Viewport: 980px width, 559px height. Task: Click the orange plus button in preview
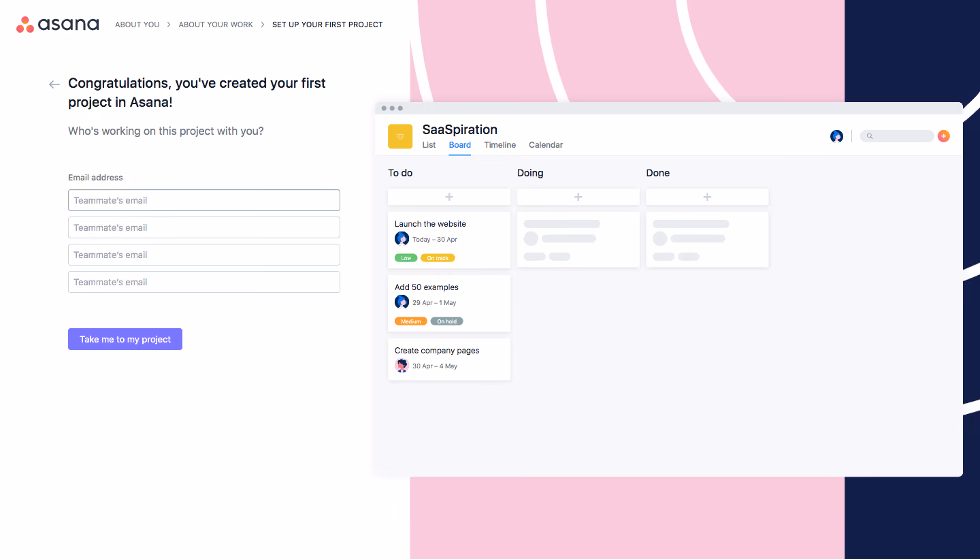(x=943, y=136)
